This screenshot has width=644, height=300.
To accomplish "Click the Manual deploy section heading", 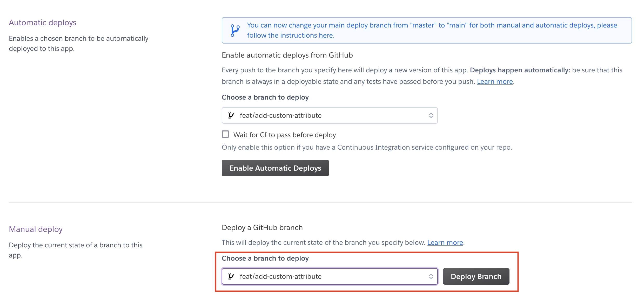I will pos(36,229).
